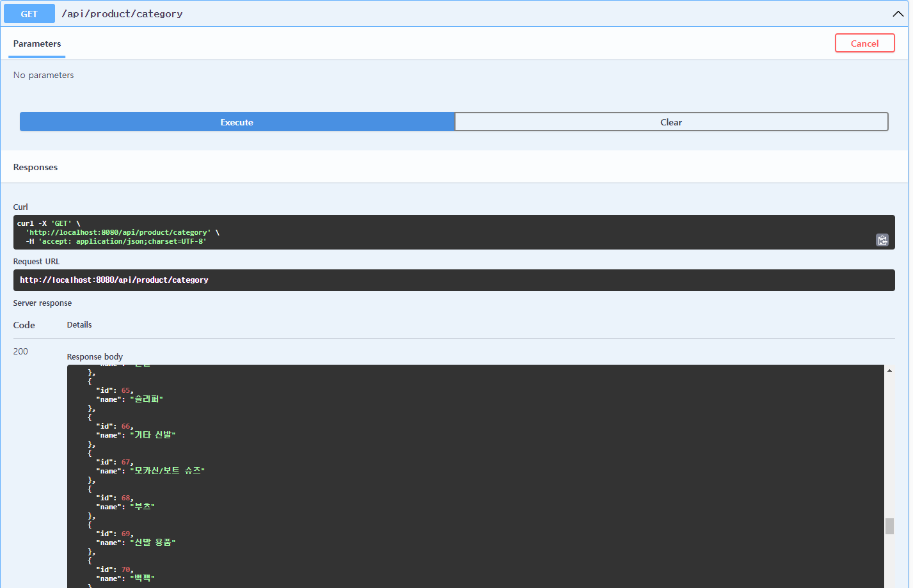The image size is (913, 588).
Task: Click the "슬리퍼" name value in the JSON
Action: tap(147, 399)
